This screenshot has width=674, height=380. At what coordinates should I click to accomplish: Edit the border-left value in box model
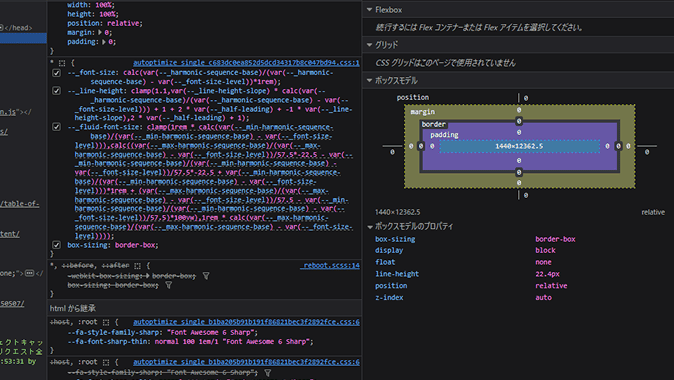tap(421, 146)
